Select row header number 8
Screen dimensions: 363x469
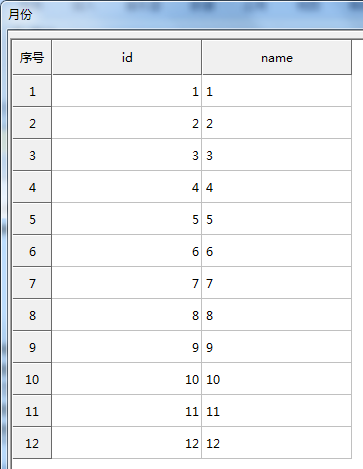point(32,315)
